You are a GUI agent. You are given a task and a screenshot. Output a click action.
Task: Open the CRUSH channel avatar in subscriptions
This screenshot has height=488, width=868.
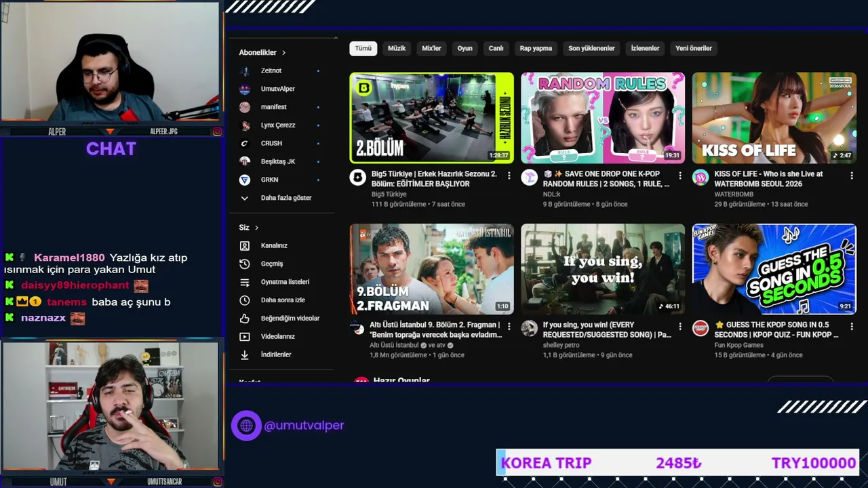pos(245,144)
